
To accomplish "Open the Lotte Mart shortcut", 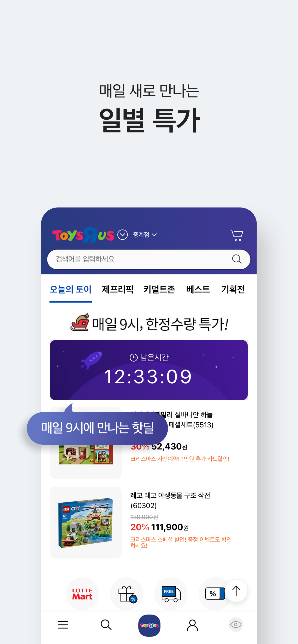I will 82,593.
